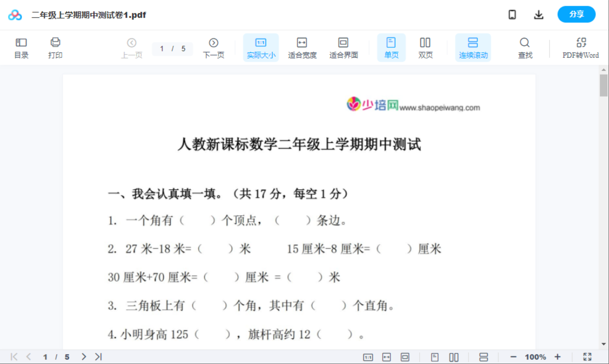Image resolution: width=609 pixels, height=364 pixels.
Task: Open the 目录 (table of contents) panel
Action: 21,47
